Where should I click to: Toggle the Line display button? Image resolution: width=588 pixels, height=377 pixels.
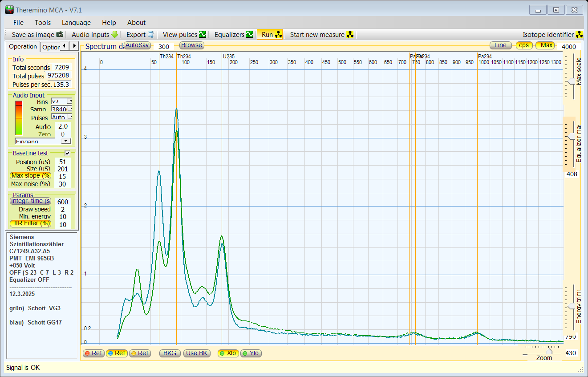tap(500, 45)
